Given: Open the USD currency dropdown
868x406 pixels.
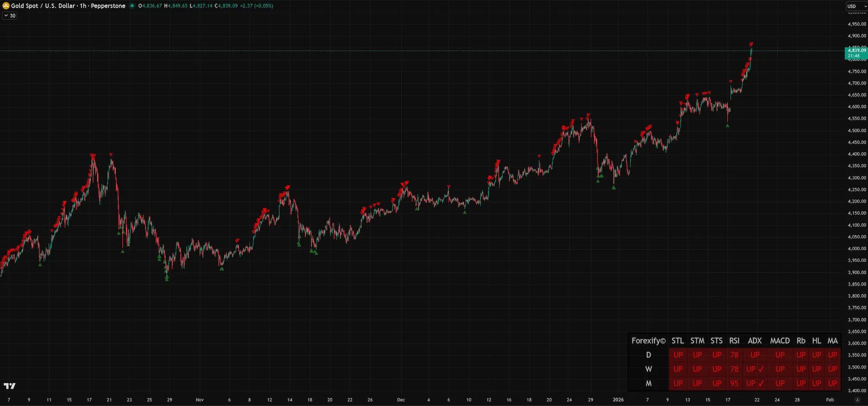Looking at the screenshot, I should click(x=856, y=6).
